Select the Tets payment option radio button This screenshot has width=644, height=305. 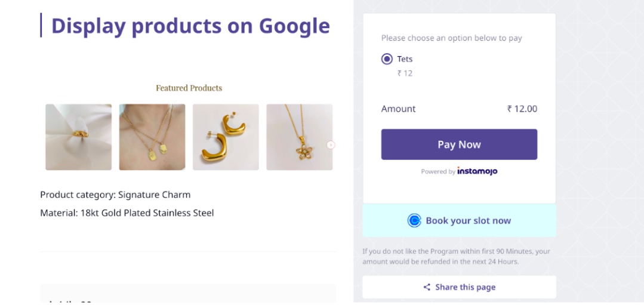coord(387,59)
